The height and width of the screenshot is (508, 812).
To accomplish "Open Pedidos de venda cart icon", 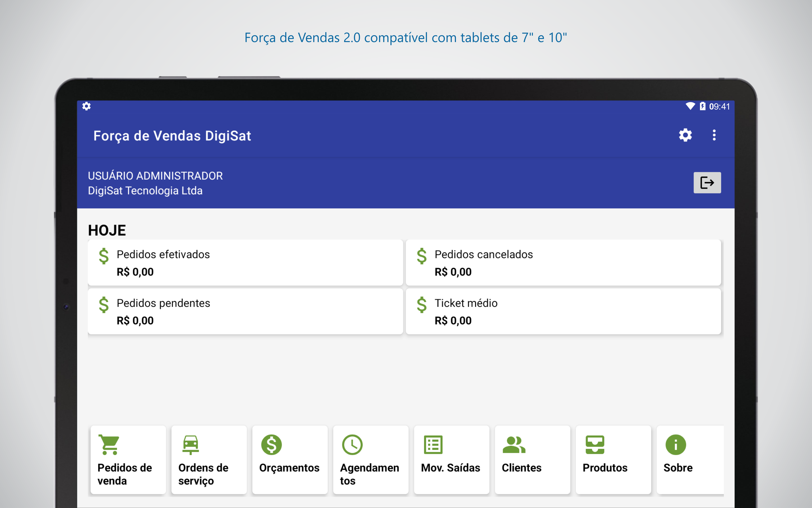I will coord(109,444).
